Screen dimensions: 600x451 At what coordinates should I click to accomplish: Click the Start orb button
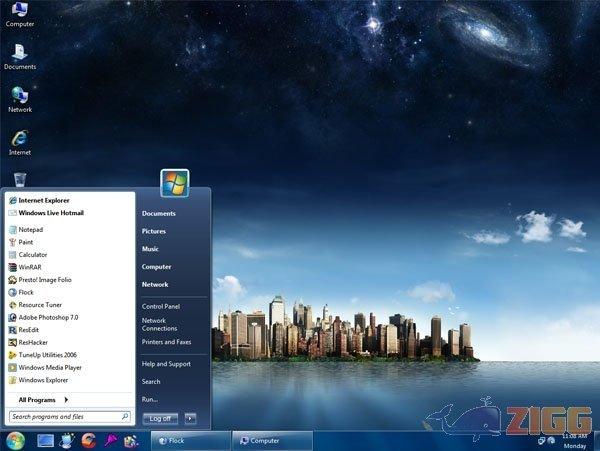point(15,440)
